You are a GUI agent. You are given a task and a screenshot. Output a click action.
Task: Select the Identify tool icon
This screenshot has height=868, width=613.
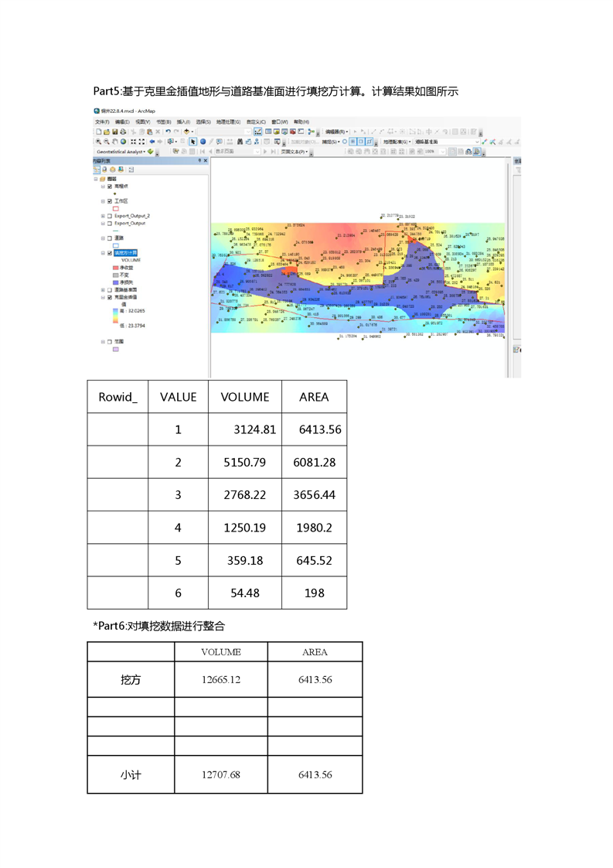(203, 142)
